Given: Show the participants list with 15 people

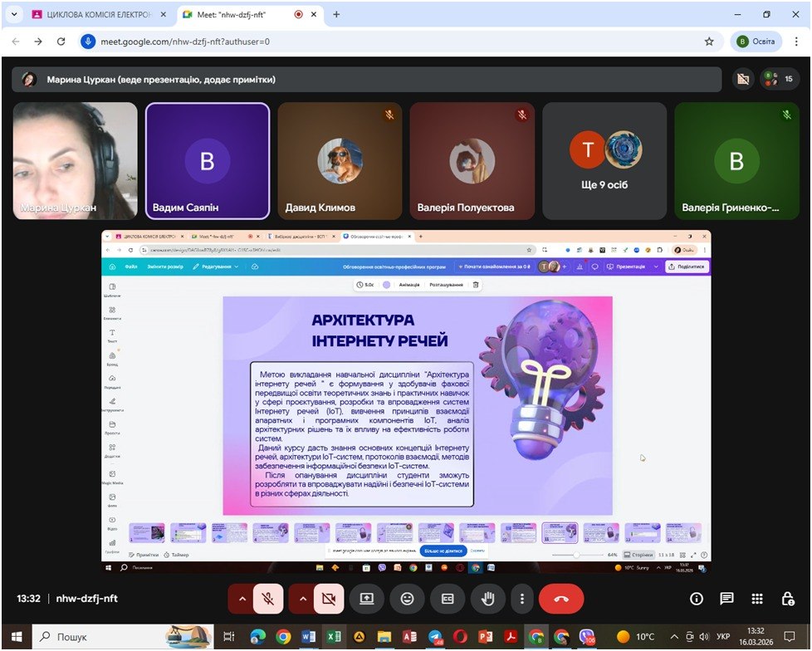Looking at the screenshot, I should 780,79.
